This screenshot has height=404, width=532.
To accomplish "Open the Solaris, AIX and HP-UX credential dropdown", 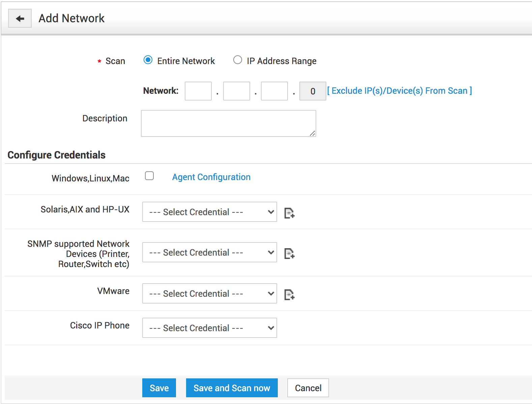I will click(209, 212).
